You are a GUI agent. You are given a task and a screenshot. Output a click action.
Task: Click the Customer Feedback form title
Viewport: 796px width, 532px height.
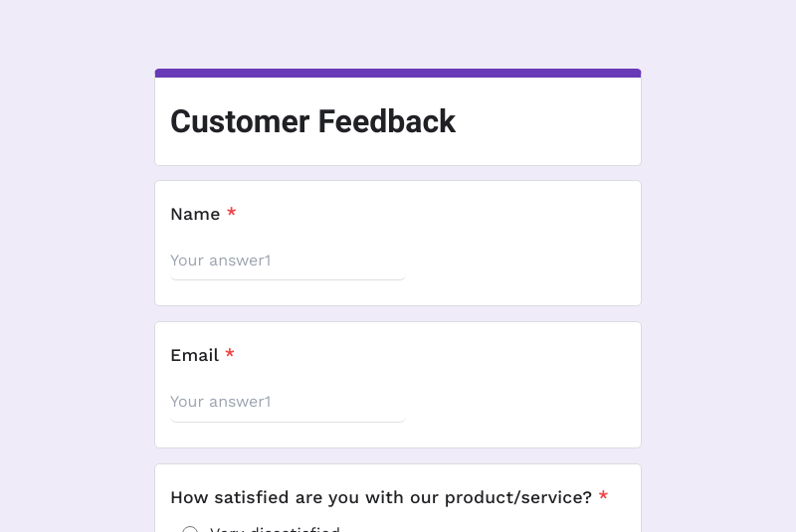[x=312, y=121]
